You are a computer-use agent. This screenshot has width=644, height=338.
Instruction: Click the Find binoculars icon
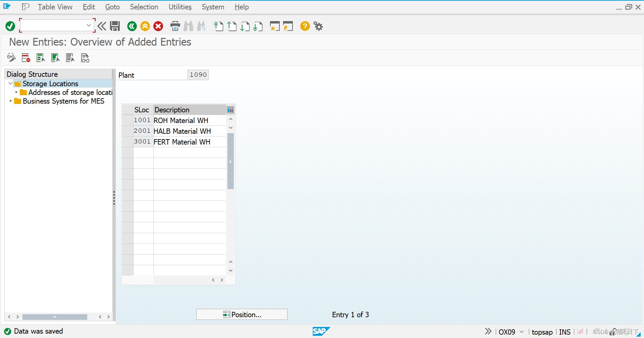(189, 26)
